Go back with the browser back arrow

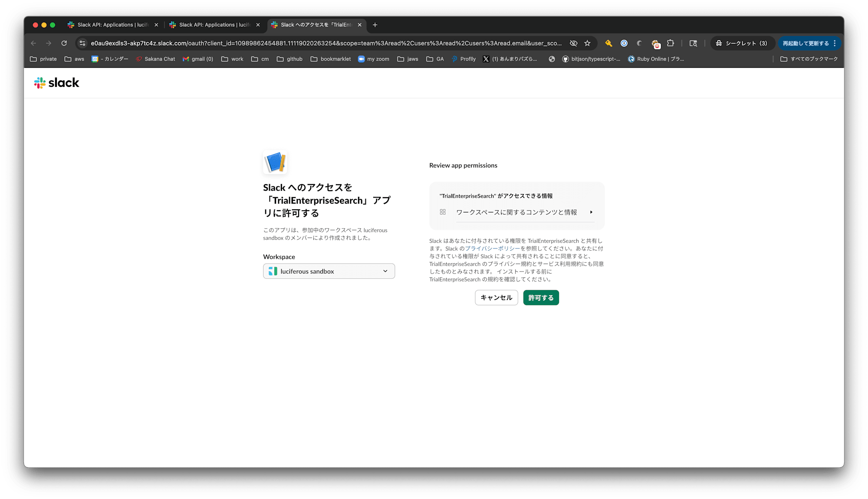tap(33, 43)
